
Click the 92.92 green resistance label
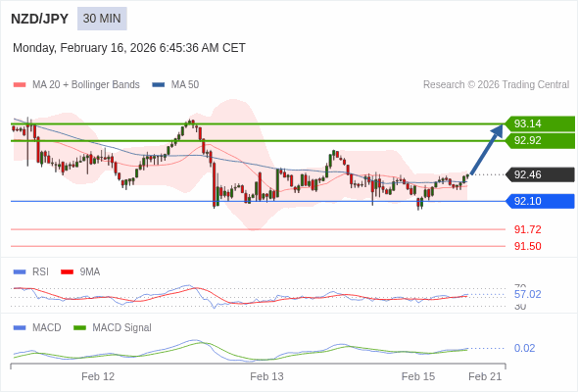coord(541,140)
